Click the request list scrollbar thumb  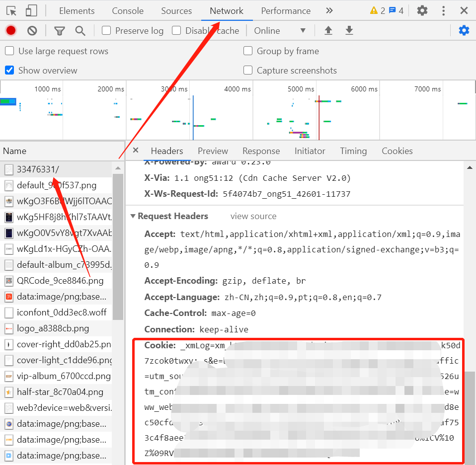[x=118, y=247]
